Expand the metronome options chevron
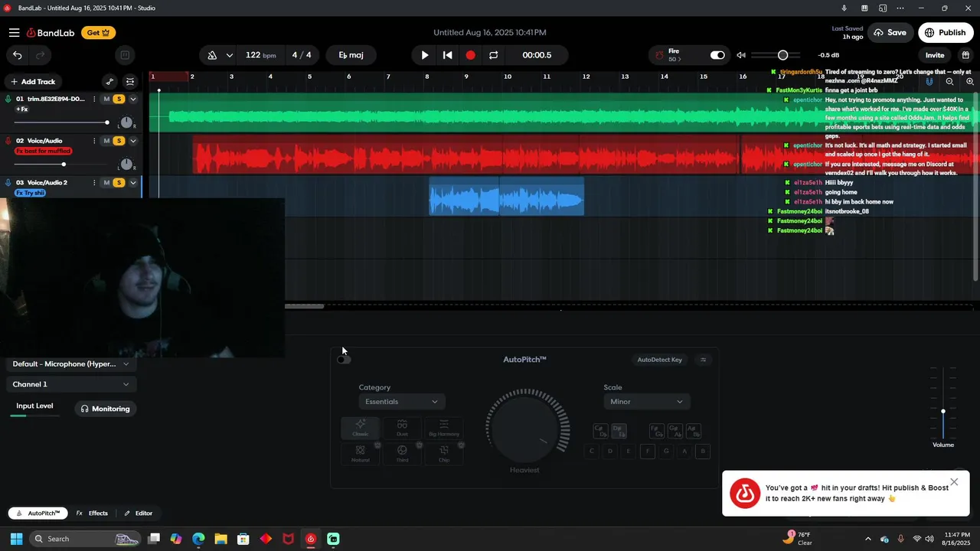 click(x=229, y=55)
